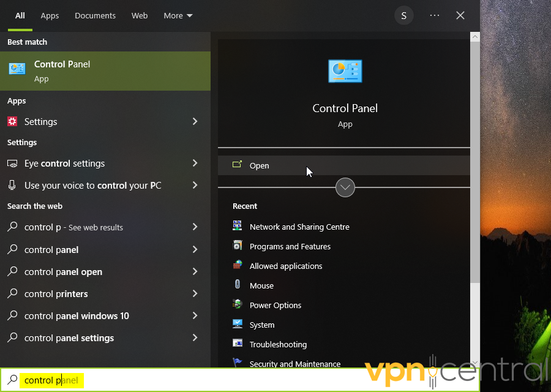Viewport: 551px width, 392px height.
Task: Open the user account 'S' avatar
Action: pos(404,15)
